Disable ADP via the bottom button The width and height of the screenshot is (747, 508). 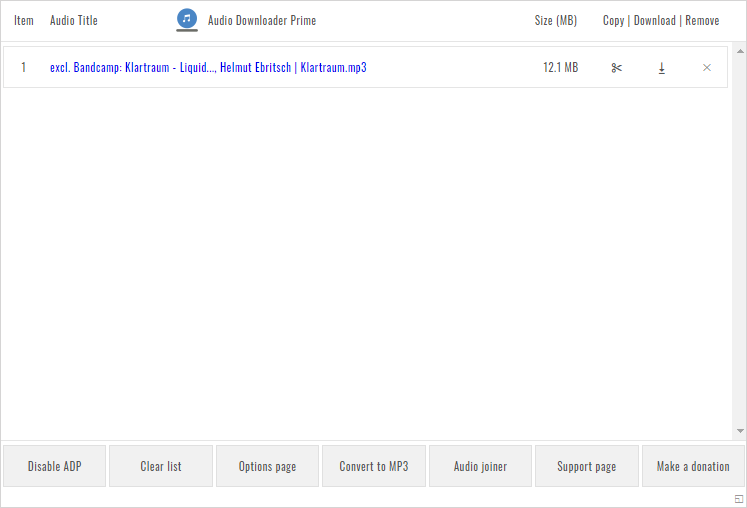point(54,466)
